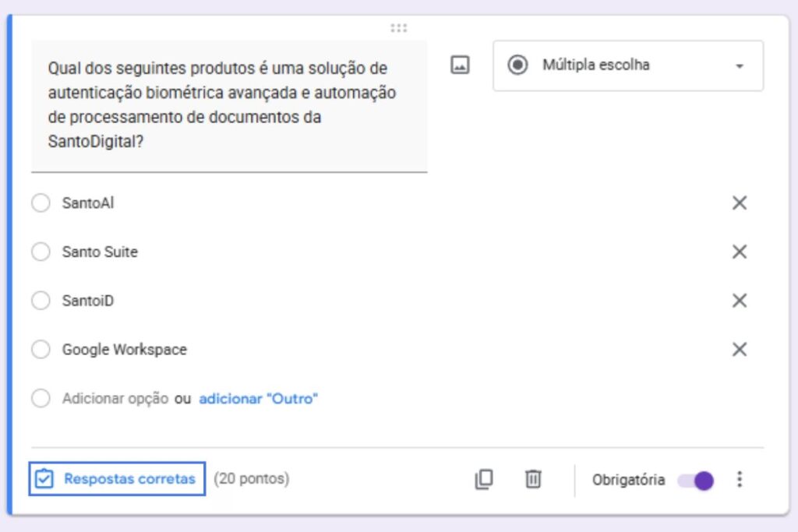The width and height of the screenshot is (798, 532).
Task: Click the duplicate question icon
Action: [484, 480]
